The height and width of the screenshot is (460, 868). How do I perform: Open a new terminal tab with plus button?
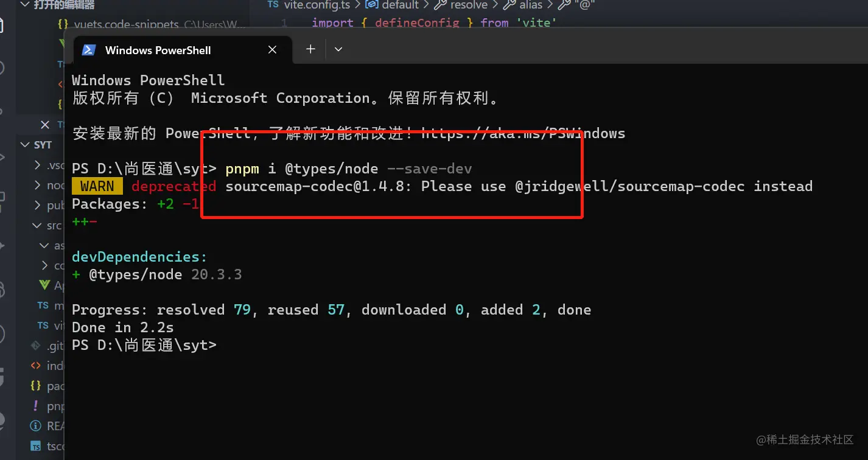(310, 49)
